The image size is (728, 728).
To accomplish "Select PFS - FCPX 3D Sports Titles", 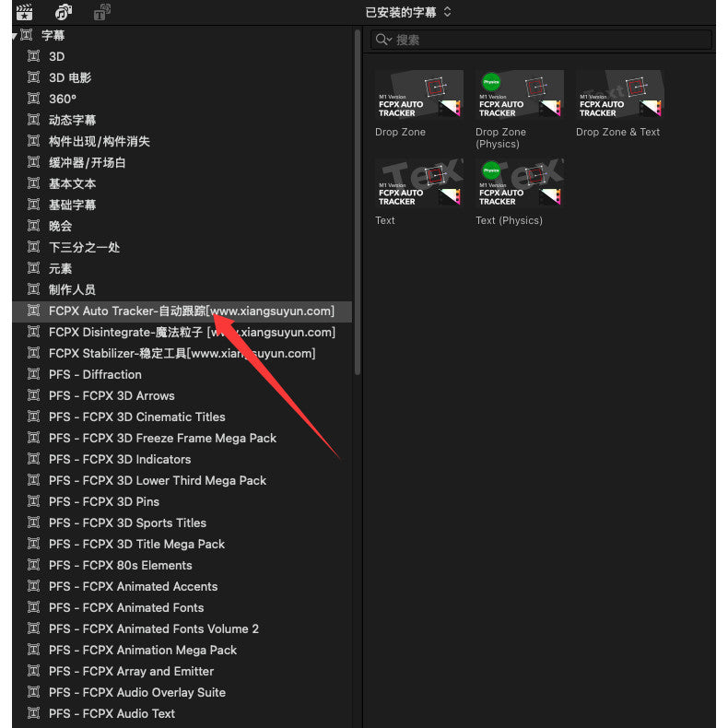I will (182, 523).
